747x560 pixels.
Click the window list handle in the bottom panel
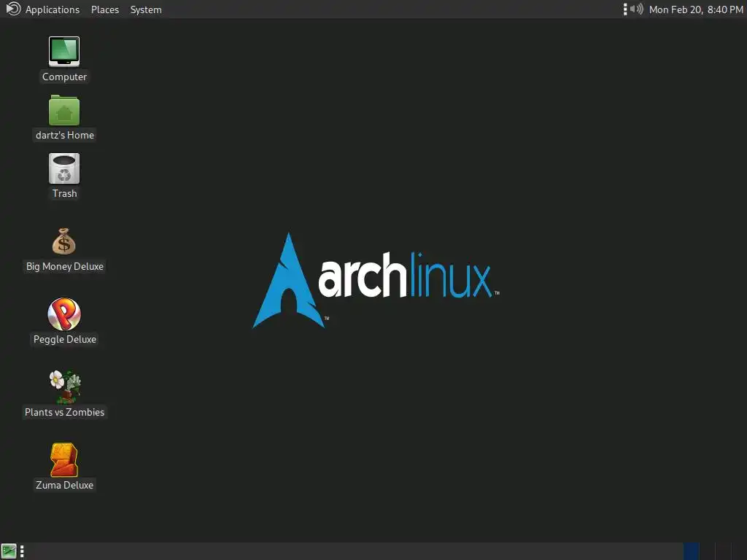pos(22,551)
